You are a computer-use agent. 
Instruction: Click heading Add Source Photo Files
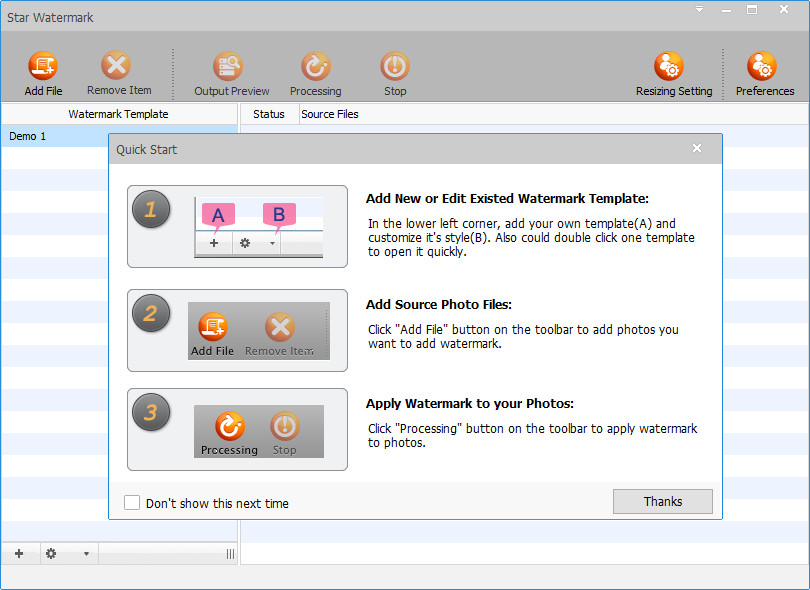(x=439, y=305)
